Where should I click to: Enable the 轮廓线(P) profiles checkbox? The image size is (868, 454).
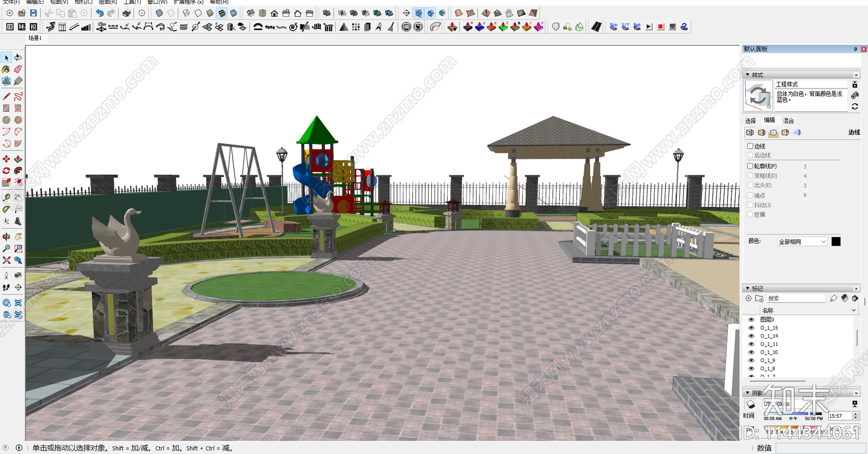[750, 166]
